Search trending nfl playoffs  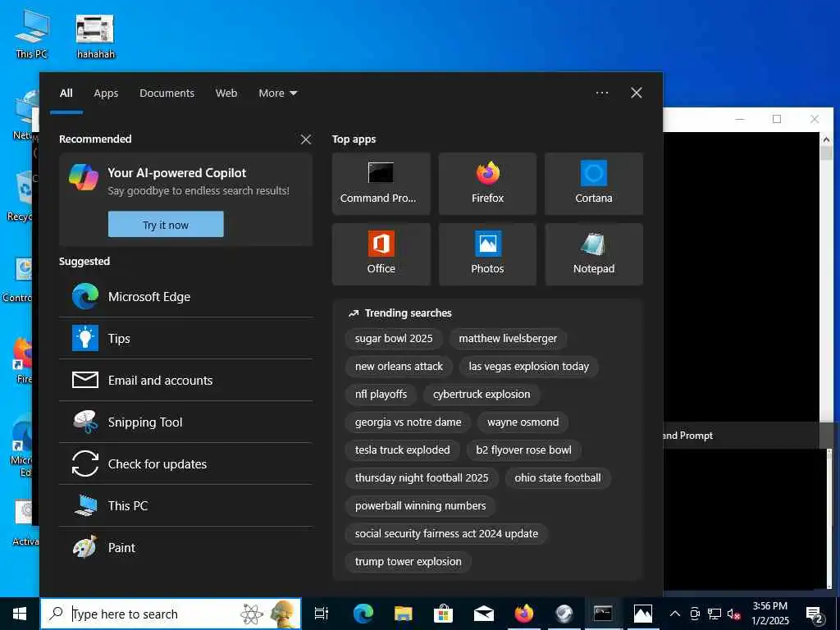tap(381, 395)
